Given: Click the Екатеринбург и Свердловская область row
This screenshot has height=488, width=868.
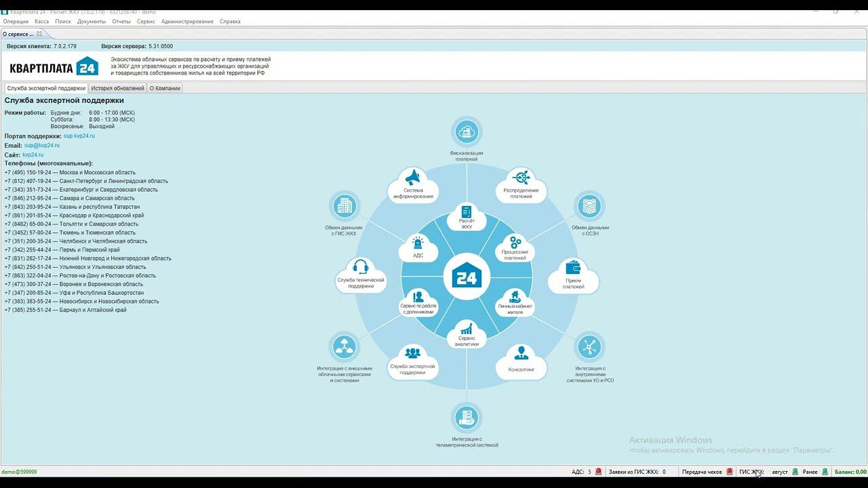Looking at the screenshot, I should [81, 190].
